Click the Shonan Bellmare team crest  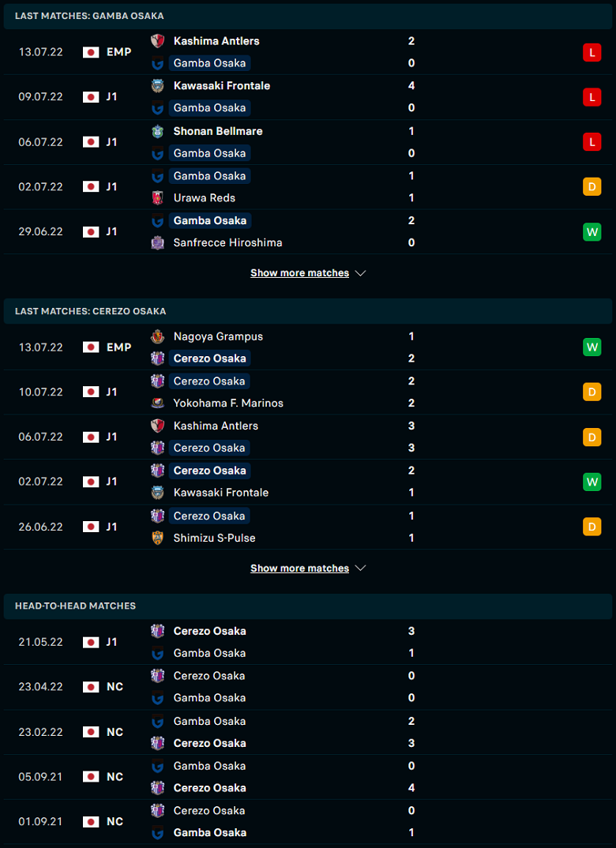click(x=157, y=131)
